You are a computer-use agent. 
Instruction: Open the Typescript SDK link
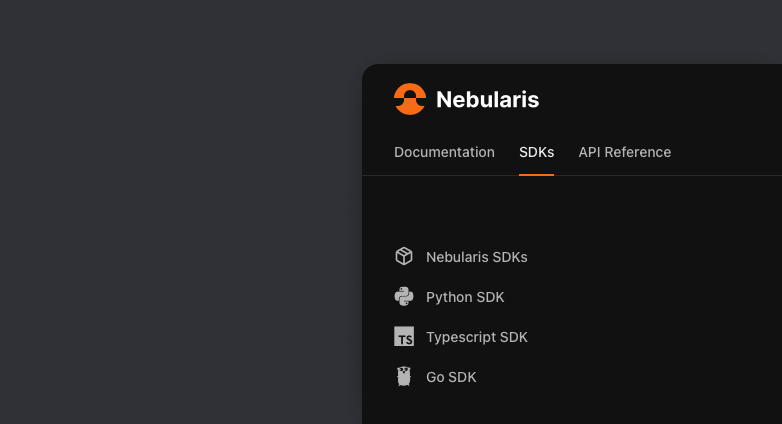click(x=476, y=337)
